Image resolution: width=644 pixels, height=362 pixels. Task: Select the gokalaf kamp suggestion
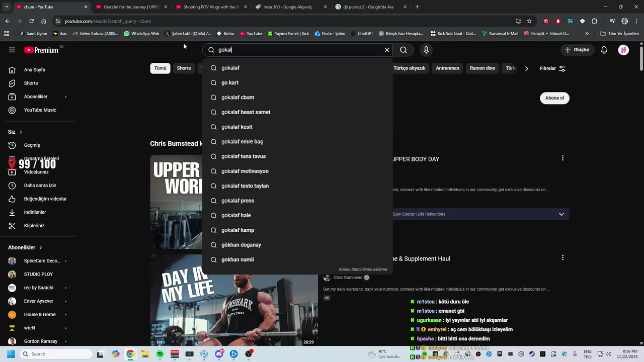[x=297, y=230]
